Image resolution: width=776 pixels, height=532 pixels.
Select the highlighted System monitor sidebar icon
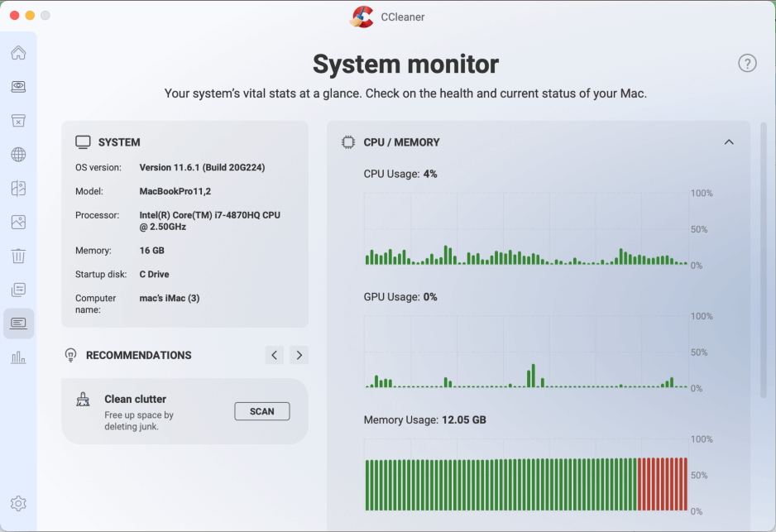18,324
